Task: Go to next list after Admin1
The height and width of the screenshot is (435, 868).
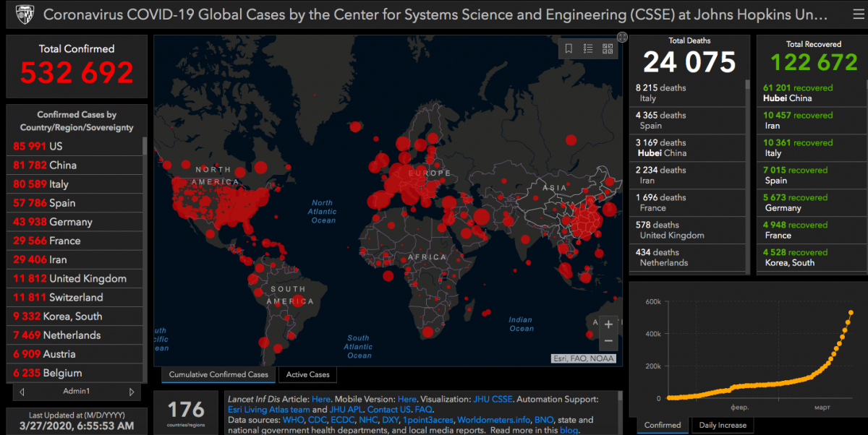Action: pos(132,392)
